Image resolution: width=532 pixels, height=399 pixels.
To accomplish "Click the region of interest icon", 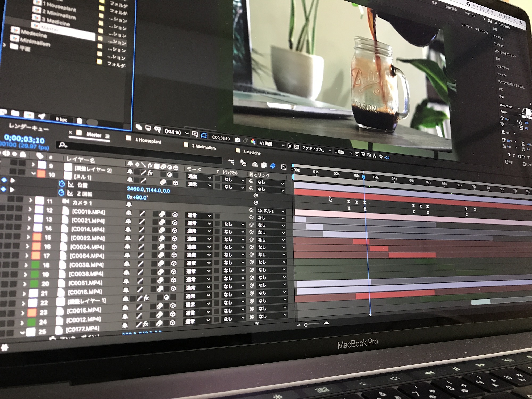I will point(290,146).
